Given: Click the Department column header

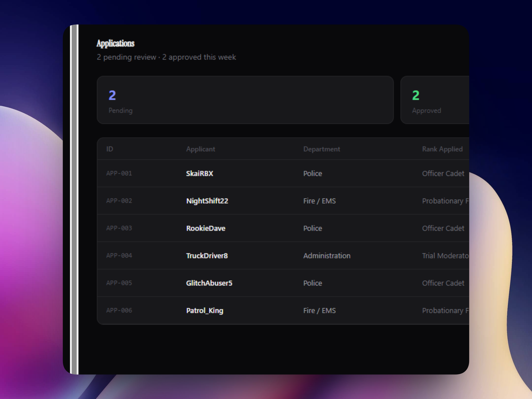Looking at the screenshot, I should tap(322, 149).
